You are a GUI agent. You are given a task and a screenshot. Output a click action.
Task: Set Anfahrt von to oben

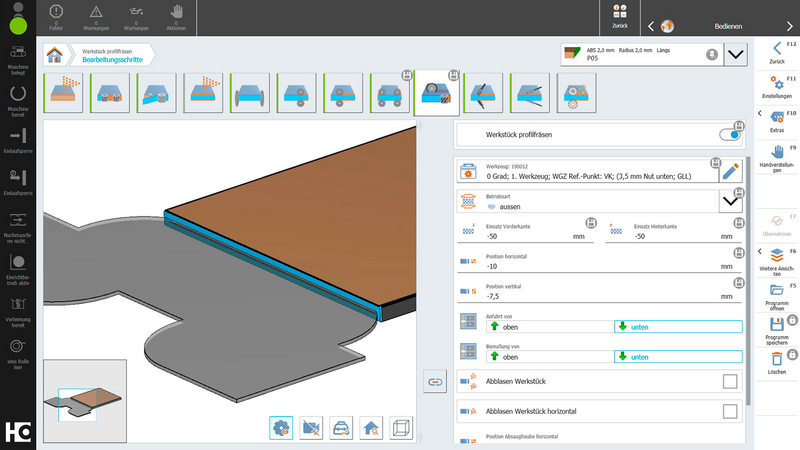click(549, 327)
